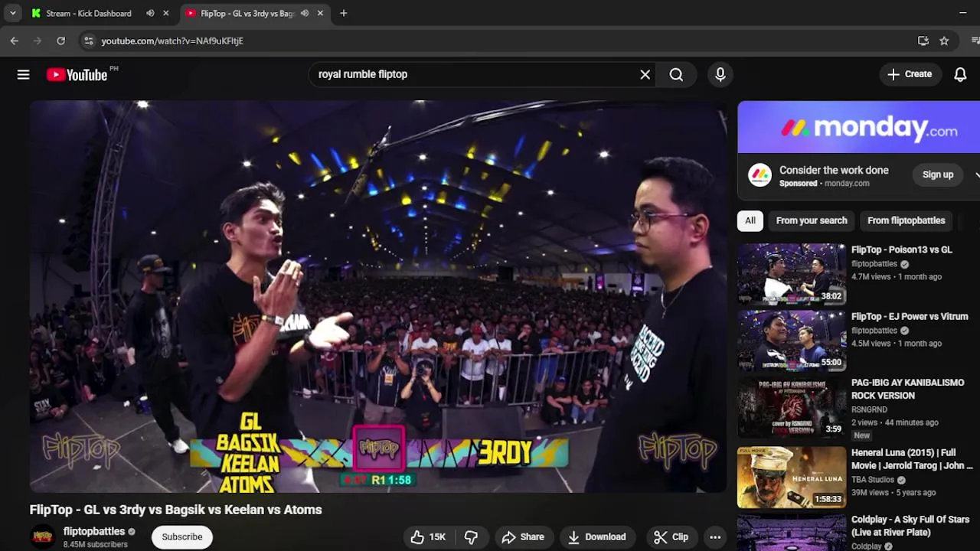Click the monday.com ad logo icon

click(759, 175)
